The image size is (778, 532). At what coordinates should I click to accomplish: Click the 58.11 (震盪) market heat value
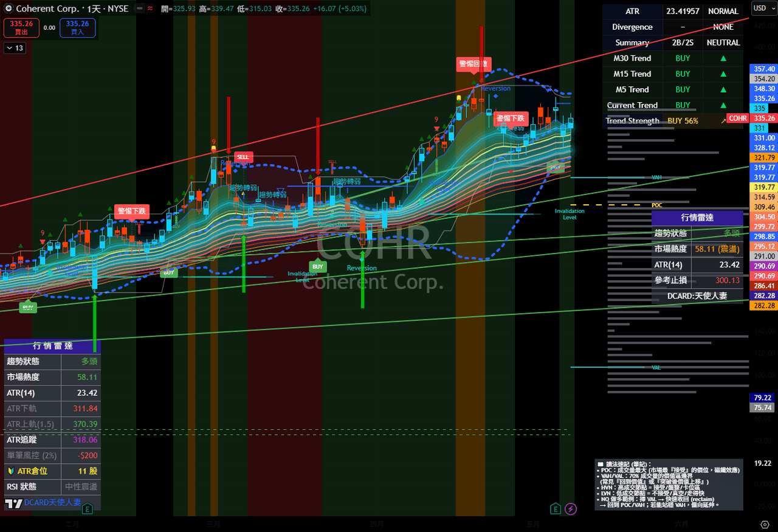(x=717, y=249)
